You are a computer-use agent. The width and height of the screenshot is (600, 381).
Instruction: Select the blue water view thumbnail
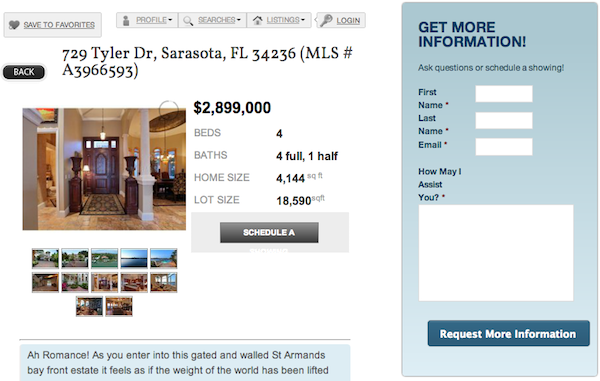pyautogui.click(x=134, y=258)
